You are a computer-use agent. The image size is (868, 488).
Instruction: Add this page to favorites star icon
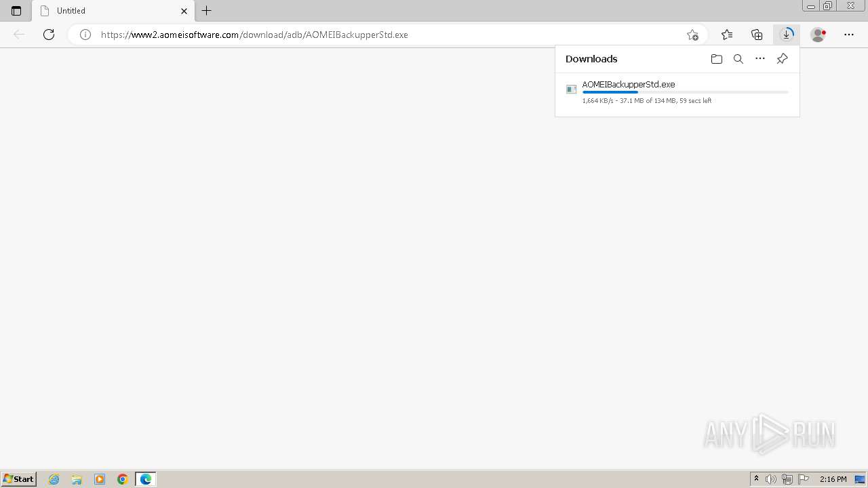[692, 35]
